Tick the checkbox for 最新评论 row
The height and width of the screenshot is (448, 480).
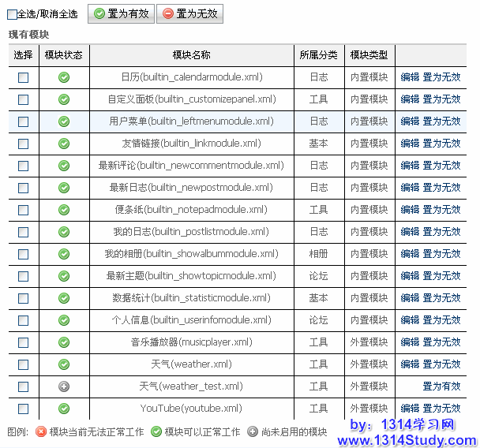click(23, 166)
